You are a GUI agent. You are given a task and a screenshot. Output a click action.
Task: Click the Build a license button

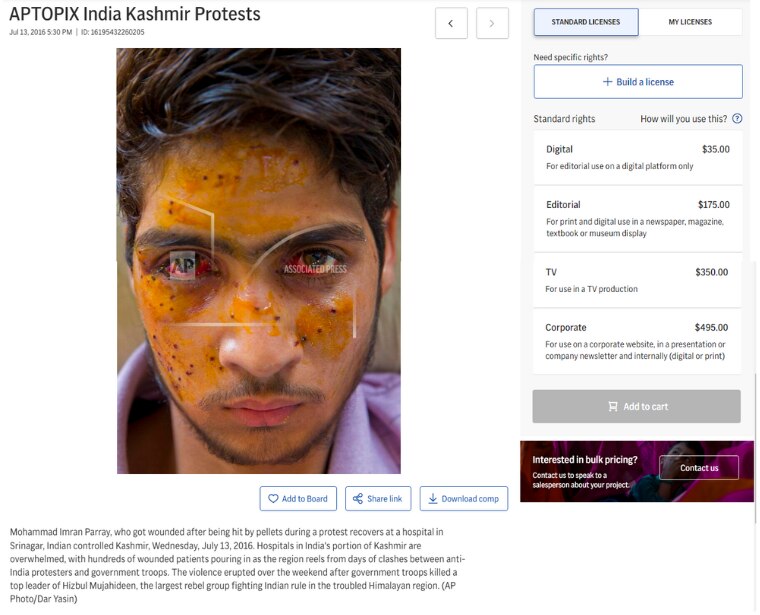[638, 82]
